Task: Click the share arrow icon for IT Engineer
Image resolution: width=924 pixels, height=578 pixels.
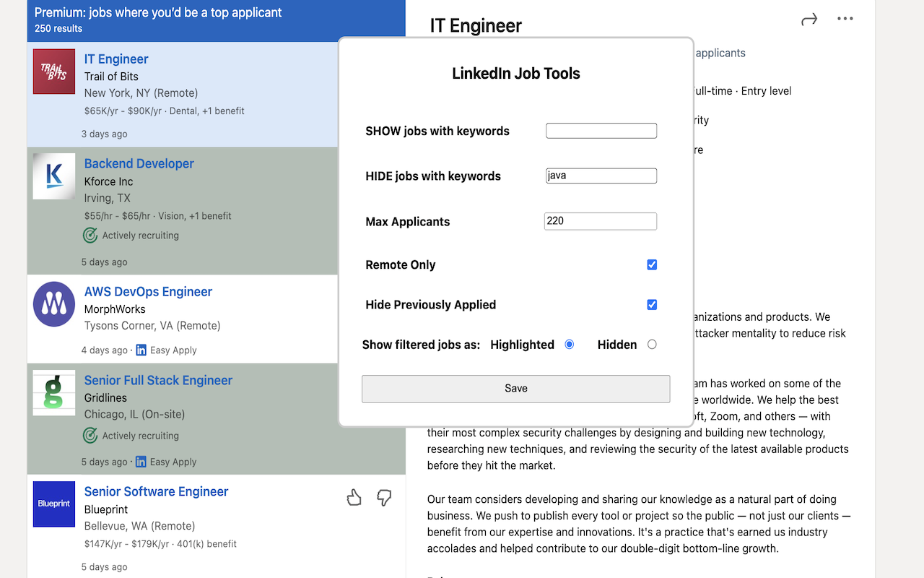Action: 809,20
